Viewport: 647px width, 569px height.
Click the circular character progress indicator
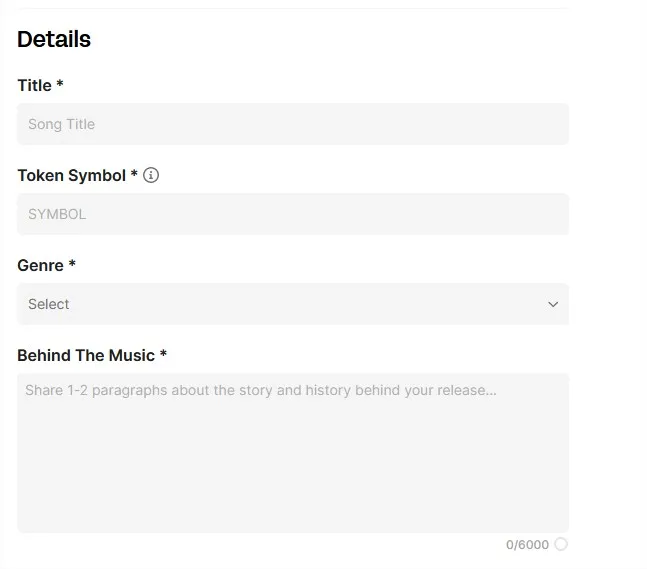[x=560, y=544]
